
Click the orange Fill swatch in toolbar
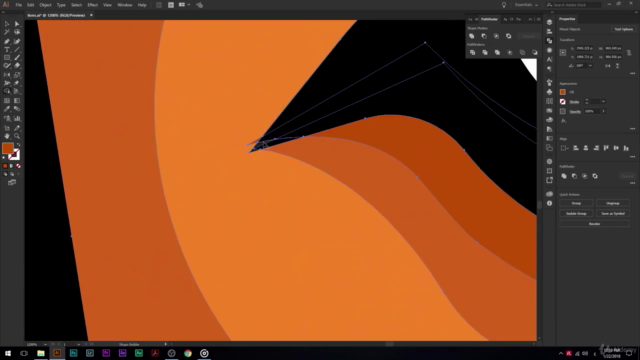pyautogui.click(x=8, y=148)
